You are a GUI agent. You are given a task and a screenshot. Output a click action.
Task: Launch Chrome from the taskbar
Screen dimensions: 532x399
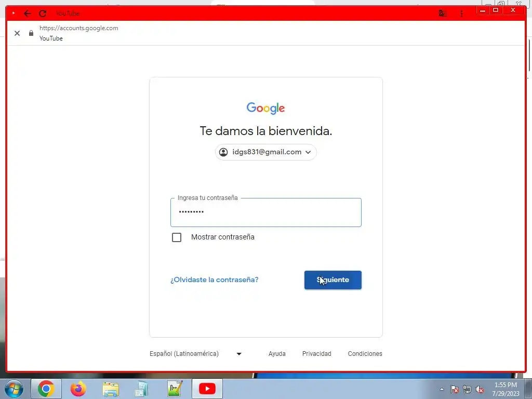(46, 389)
